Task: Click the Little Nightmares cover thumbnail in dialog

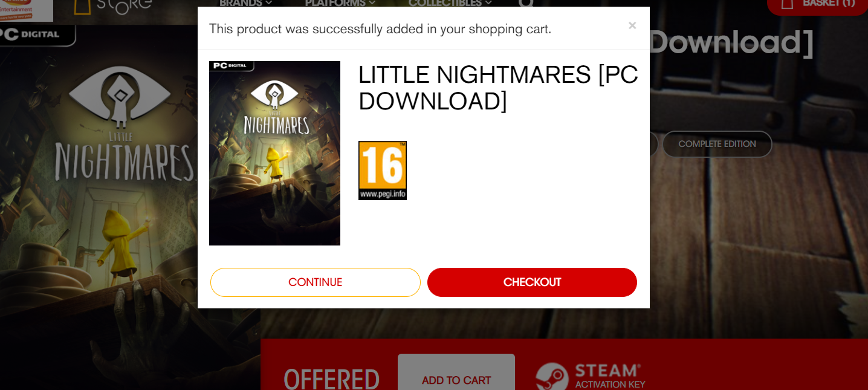Action: (274, 153)
